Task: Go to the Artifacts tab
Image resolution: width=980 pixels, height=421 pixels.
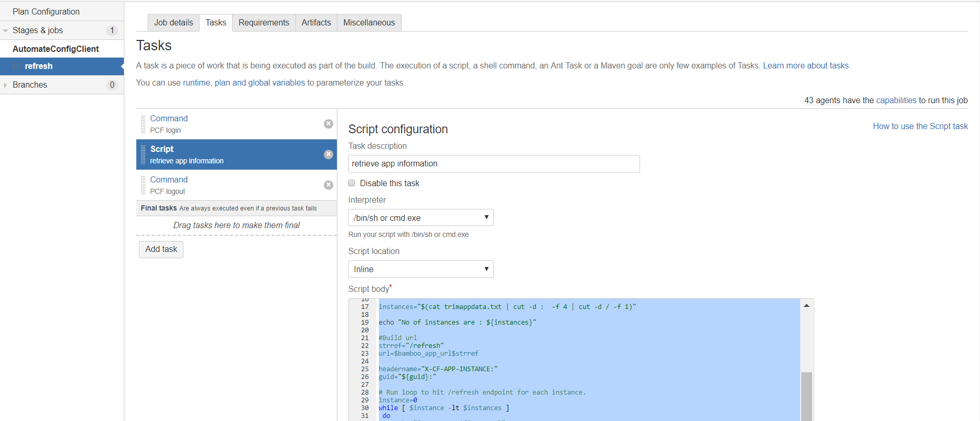Action: point(316,23)
